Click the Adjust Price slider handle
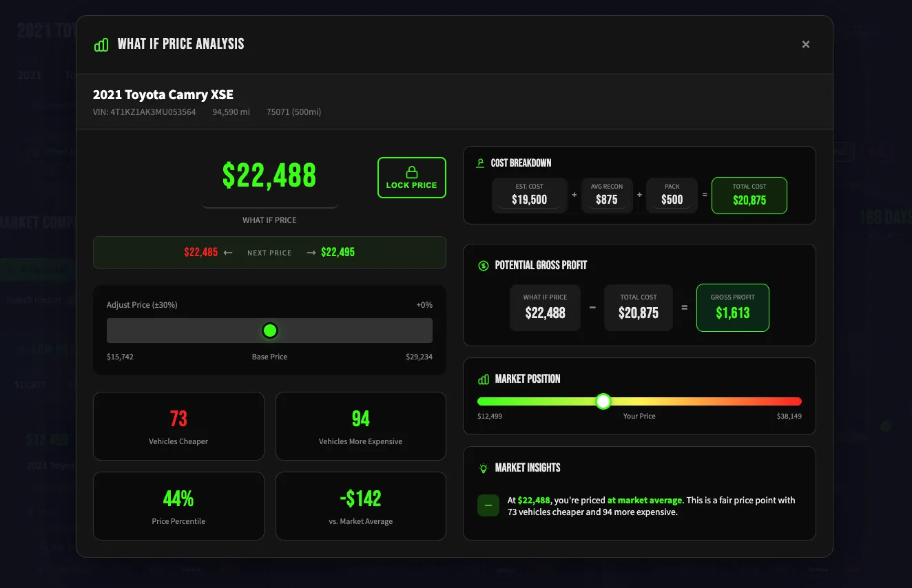Screen dimensions: 912x588 click(270, 330)
